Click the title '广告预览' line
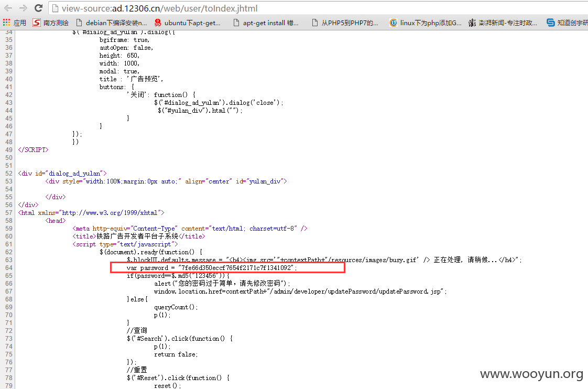Screen dimensions: 588x389 131,79
